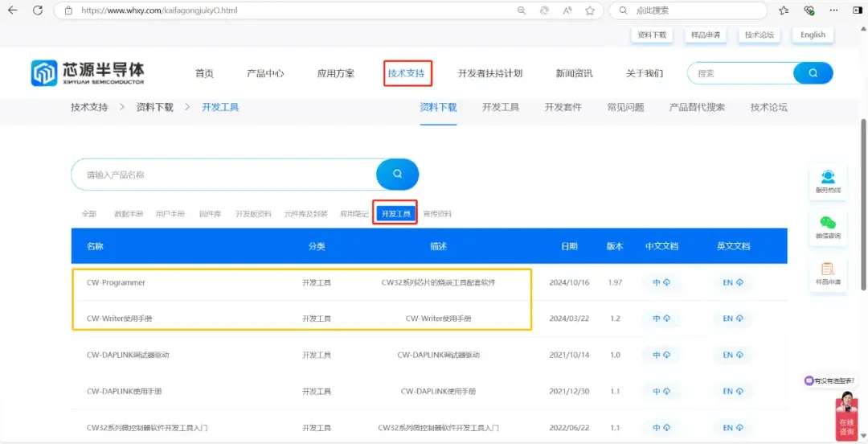Go back with the browser back arrow

pyautogui.click(x=12, y=10)
